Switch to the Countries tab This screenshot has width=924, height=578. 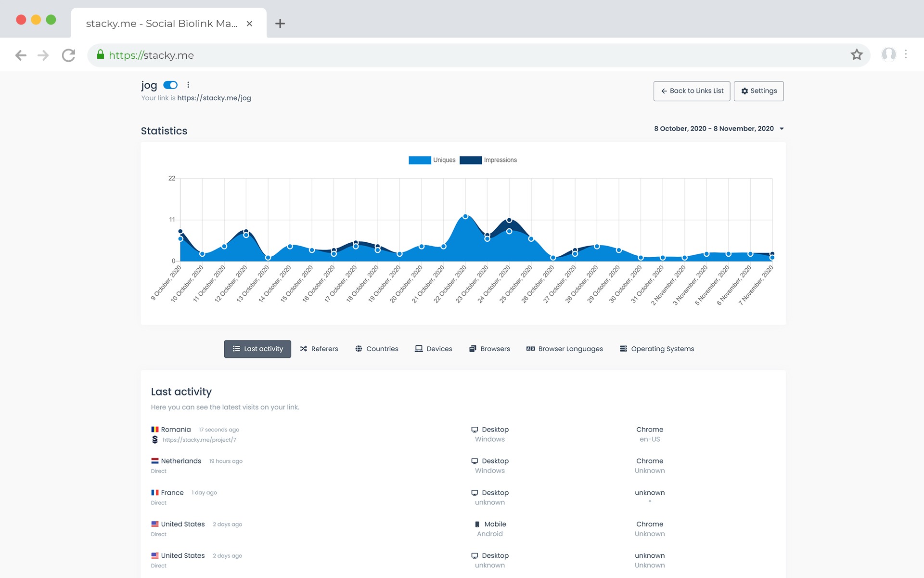[376, 349]
